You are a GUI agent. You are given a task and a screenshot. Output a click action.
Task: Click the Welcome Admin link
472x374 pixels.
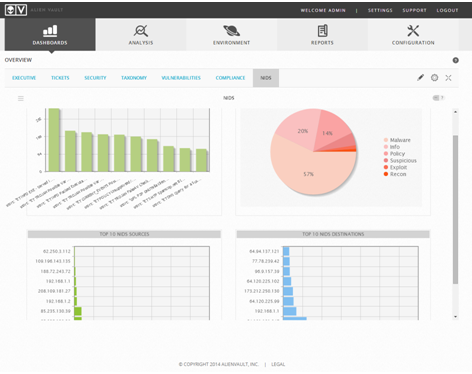[x=323, y=10]
